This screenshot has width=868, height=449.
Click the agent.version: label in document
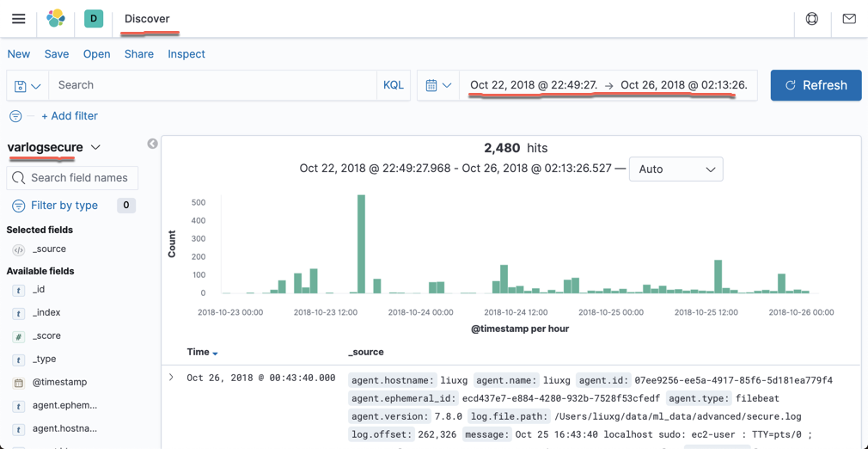390,416
